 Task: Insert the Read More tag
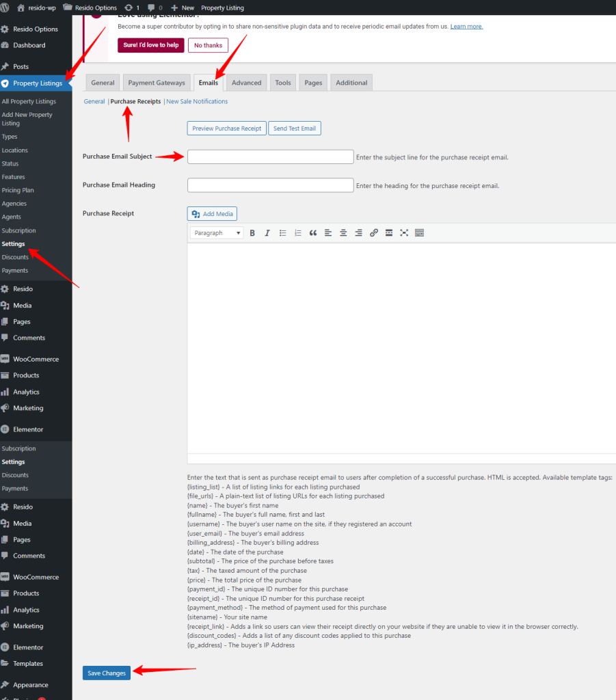click(388, 232)
